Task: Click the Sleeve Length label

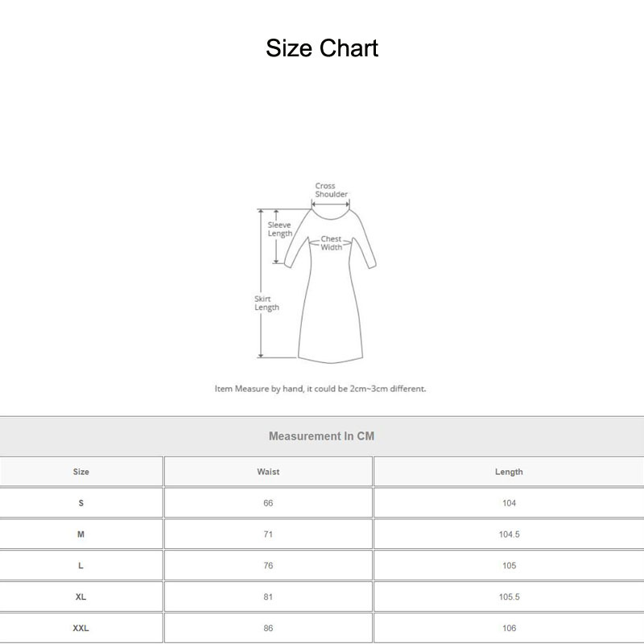Action: (280, 229)
